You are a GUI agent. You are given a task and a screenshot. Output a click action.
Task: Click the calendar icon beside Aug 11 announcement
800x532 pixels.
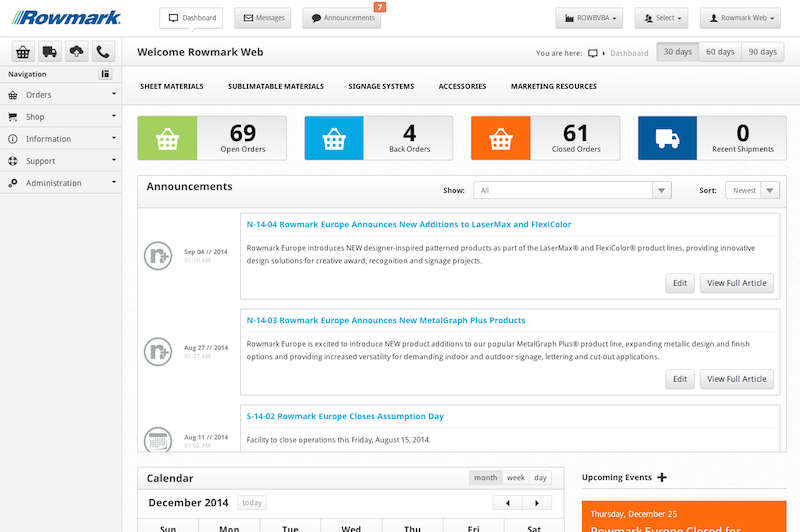[158, 440]
